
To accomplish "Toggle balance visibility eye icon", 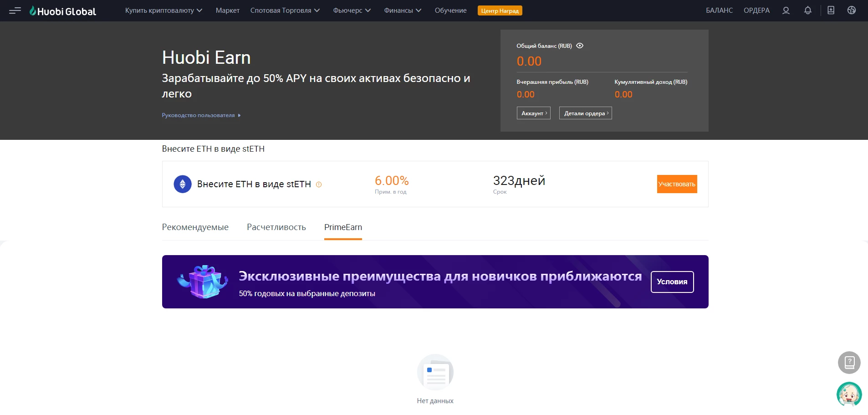I will pyautogui.click(x=580, y=46).
